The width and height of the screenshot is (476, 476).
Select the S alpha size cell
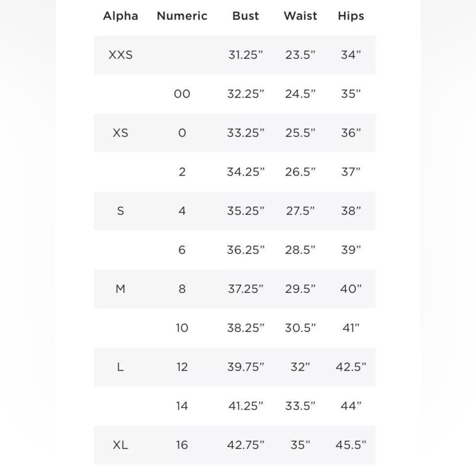pos(120,211)
